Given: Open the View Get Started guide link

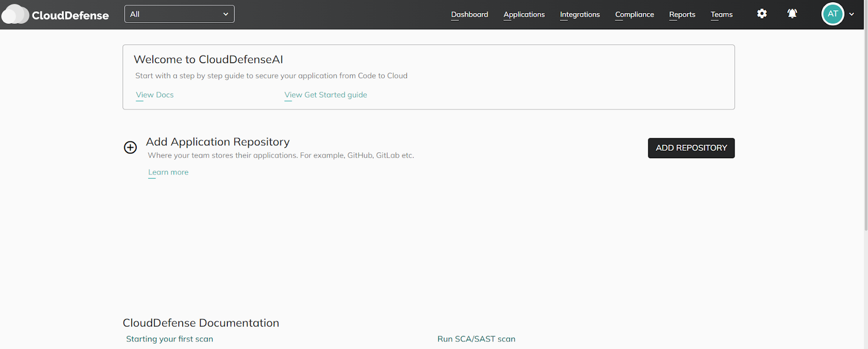Looking at the screenshot, I should [x=325, y=95].
